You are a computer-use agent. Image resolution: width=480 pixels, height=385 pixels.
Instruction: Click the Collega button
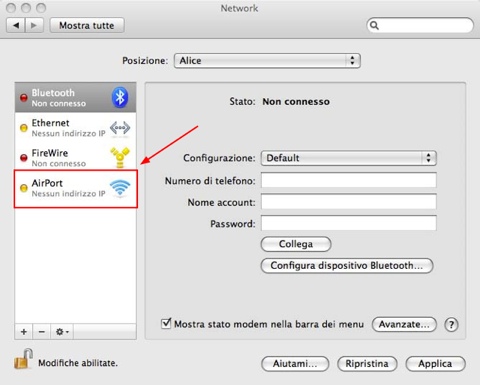tap(296, 244)
